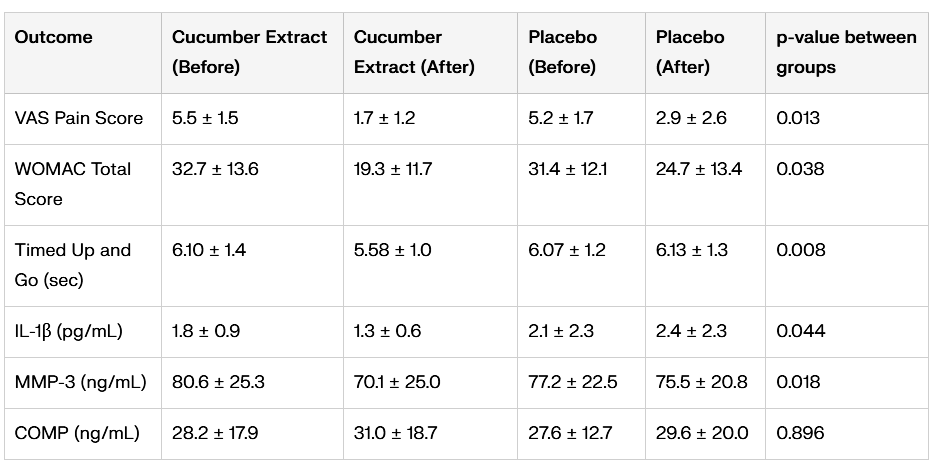Image resolution: width=933 pixels, height=466 pixels.
Task: Click the MMP-3 (ng/mL) row label
Action: tap(80, 382)
